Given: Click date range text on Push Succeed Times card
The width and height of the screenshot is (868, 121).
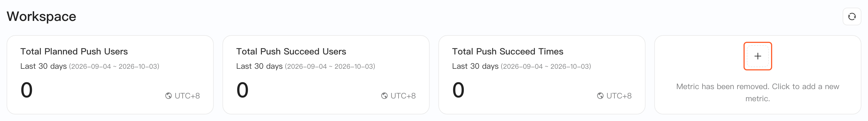Looking at the screenshot, I should (x=546, y=67).
